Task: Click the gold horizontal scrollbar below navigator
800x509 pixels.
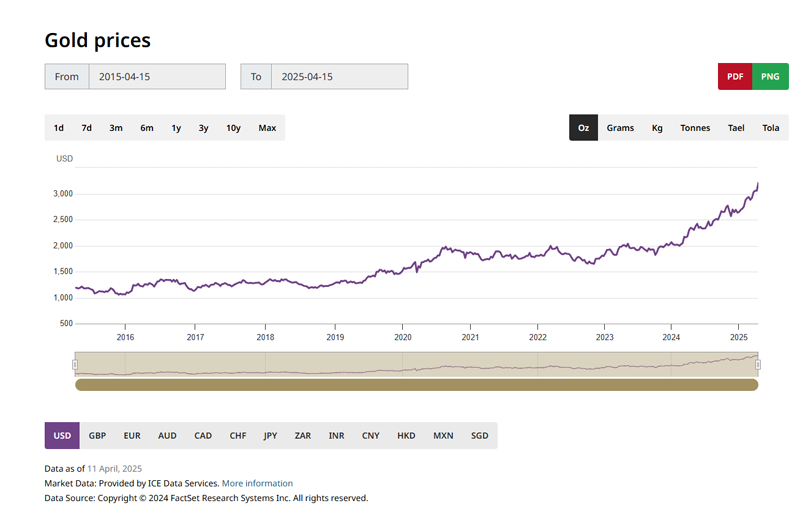Action: (416, 385)
